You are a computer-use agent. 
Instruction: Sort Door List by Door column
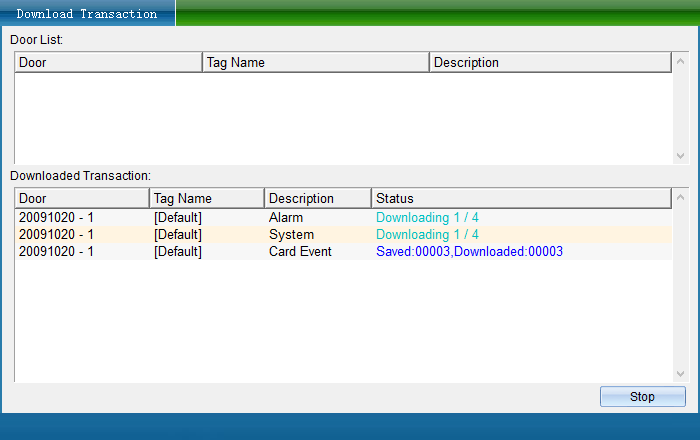108,63
